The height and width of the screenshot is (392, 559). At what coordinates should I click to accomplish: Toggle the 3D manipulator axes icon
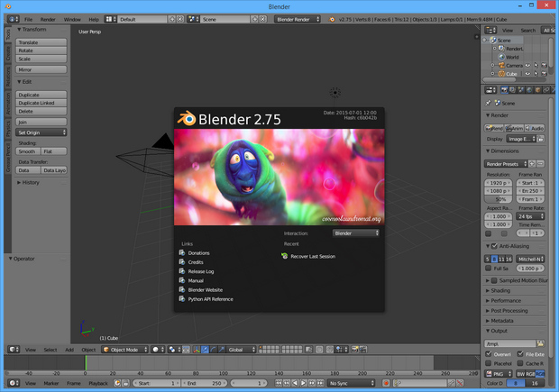[197, 350]
